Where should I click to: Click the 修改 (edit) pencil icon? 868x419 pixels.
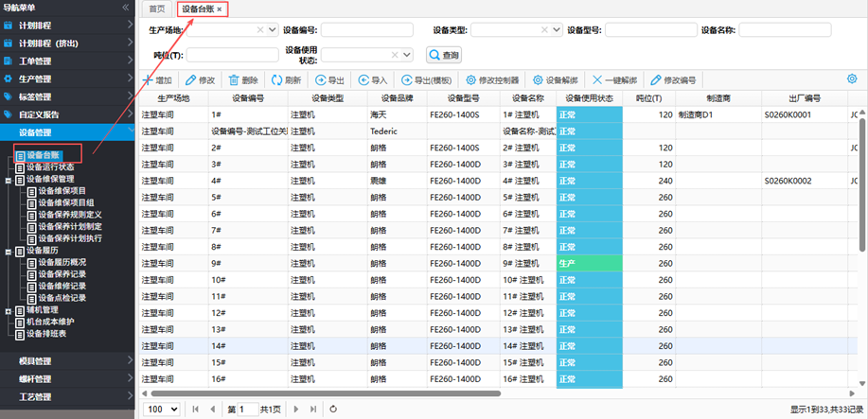click(x=191, y=80)
